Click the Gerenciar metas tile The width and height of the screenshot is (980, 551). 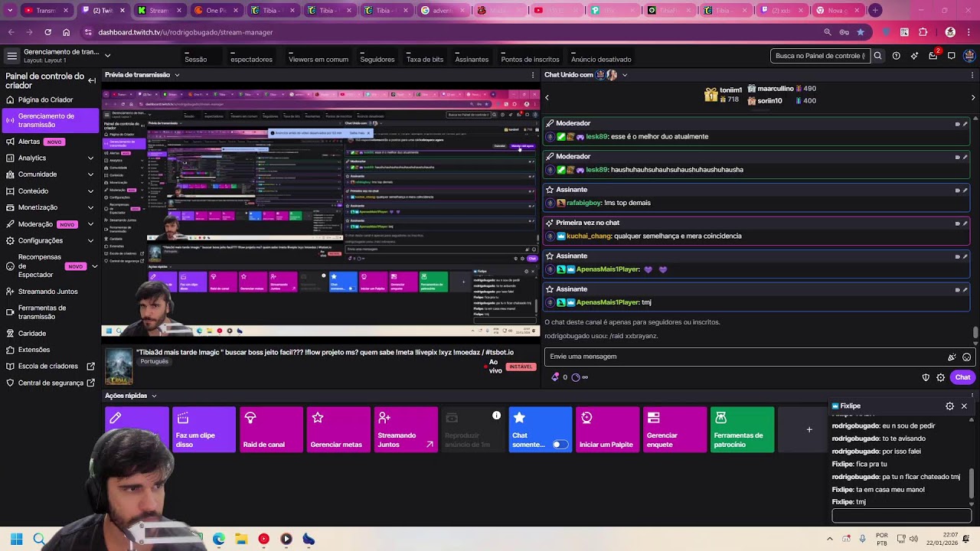339,429
